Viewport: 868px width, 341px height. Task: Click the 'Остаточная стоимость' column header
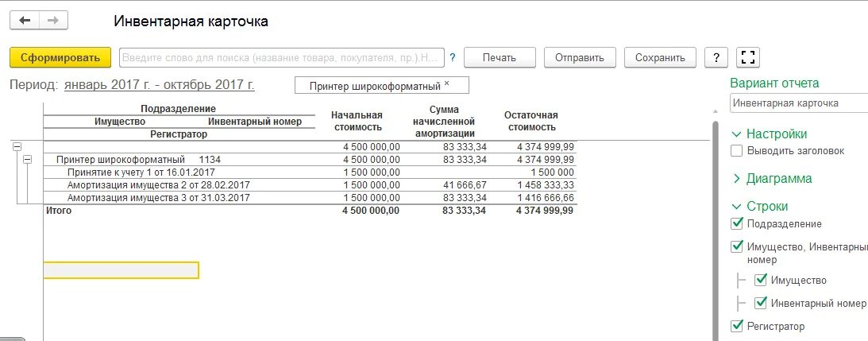pos(530,121)
